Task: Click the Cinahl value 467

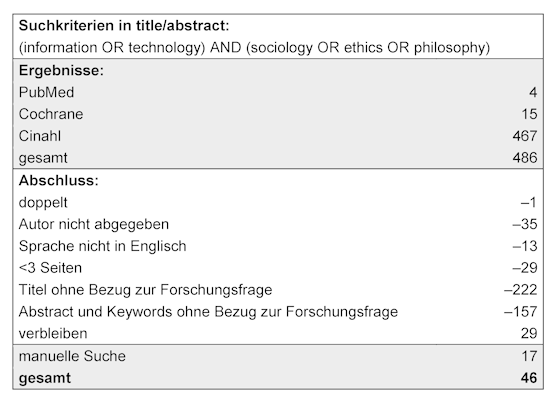Action: coord(525,136)
